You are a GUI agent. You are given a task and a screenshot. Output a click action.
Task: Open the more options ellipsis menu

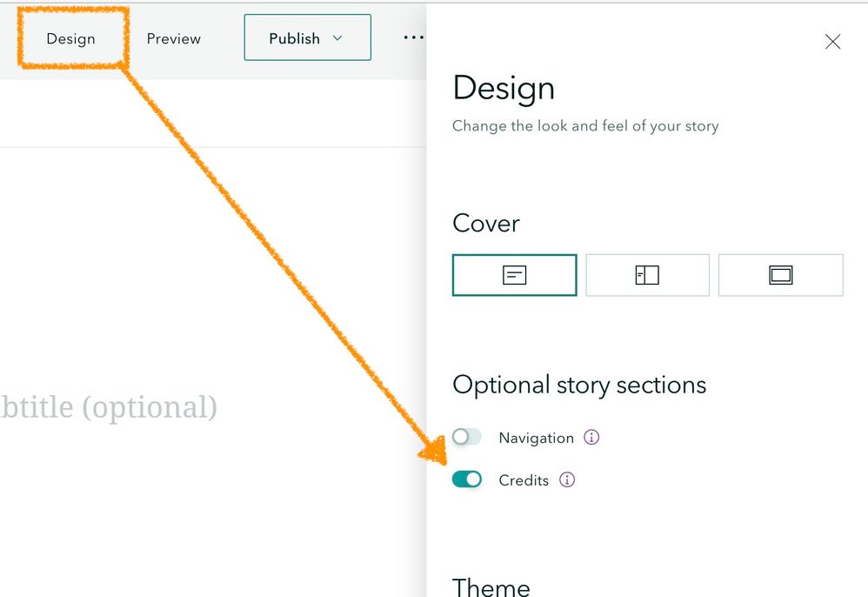pos(413,38)
